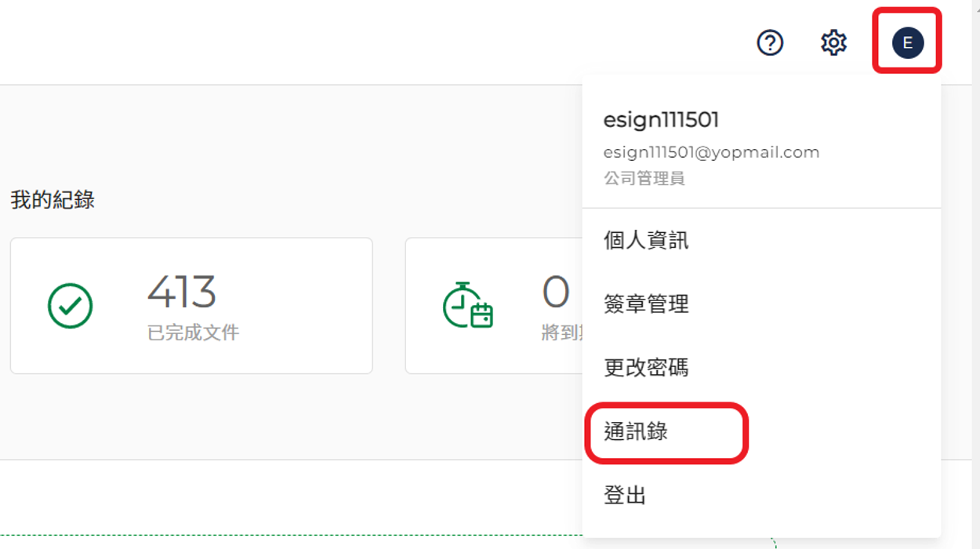Click the 0 count on the expiring card
The width and height of the screenshot is (980, 549).
click(555, 292)
